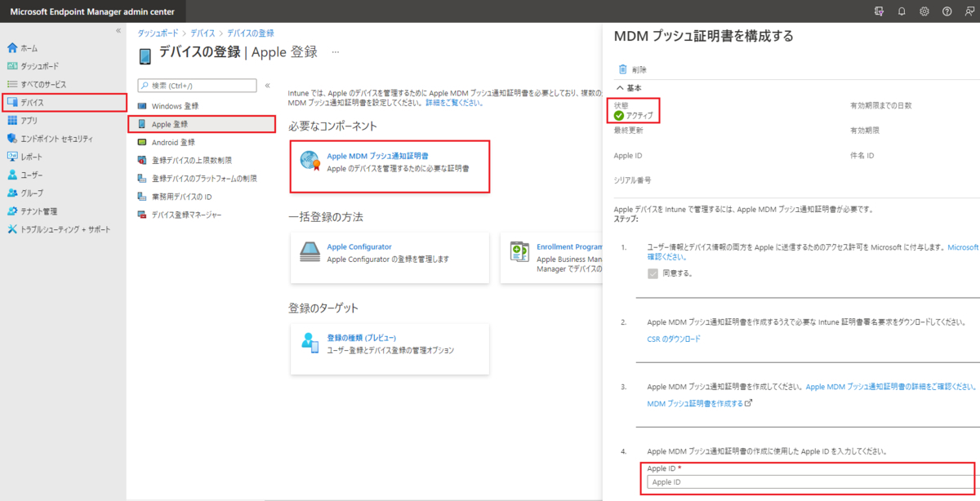Focus the Apple ID input field
980x501 pixels.
(810, 482)
